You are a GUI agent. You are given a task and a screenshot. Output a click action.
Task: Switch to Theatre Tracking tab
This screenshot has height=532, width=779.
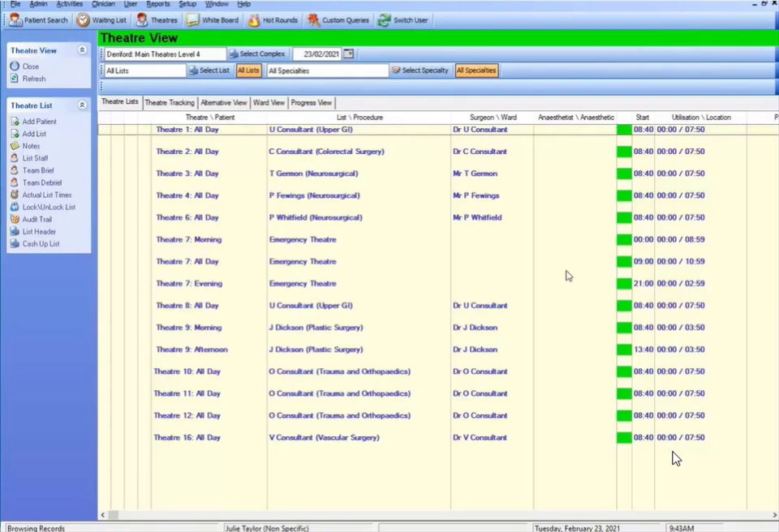coord(170,103)
